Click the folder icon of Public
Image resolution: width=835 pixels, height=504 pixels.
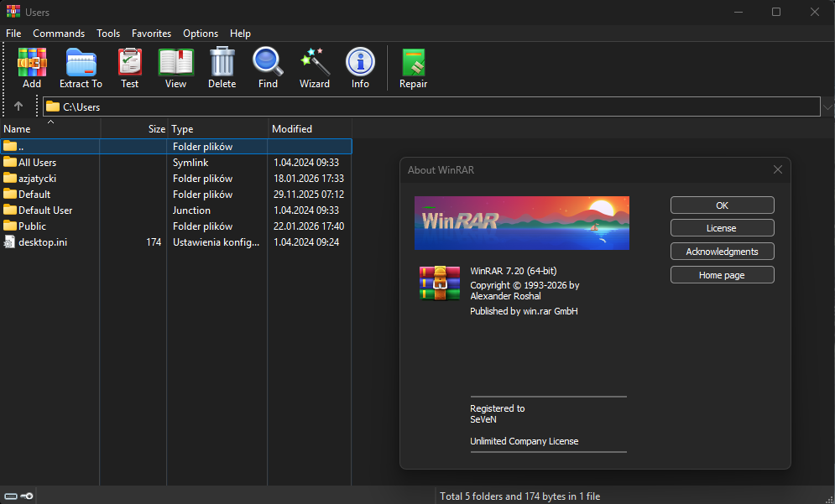(10, 226)
